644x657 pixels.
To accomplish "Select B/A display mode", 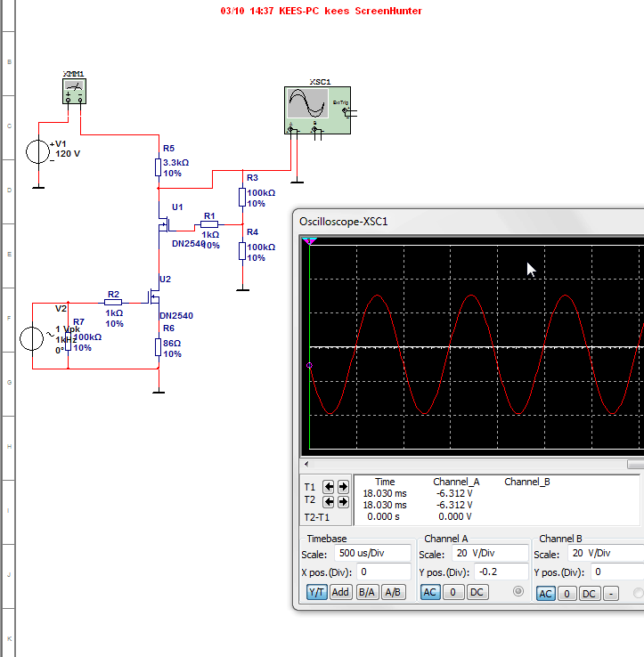I will coord(367,592).
